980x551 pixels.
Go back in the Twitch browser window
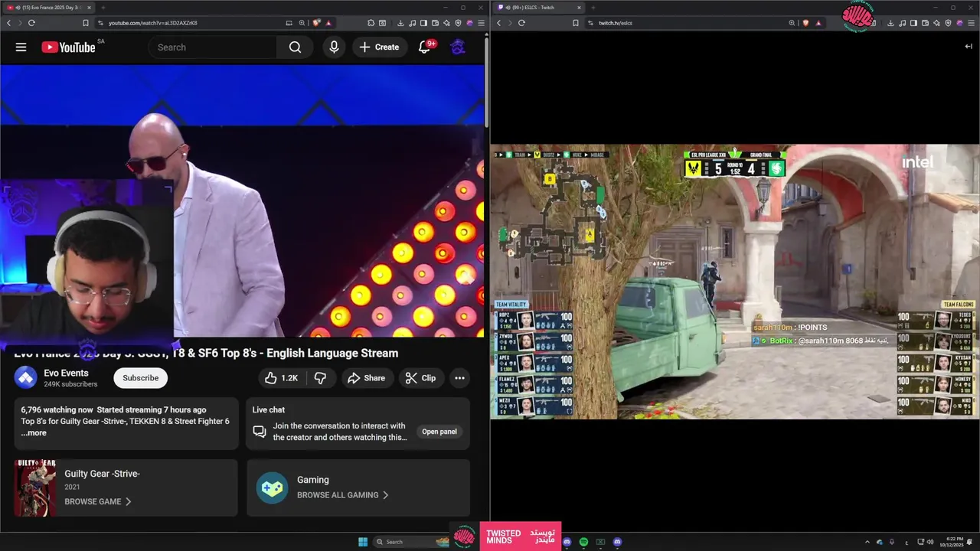[499, 23]
